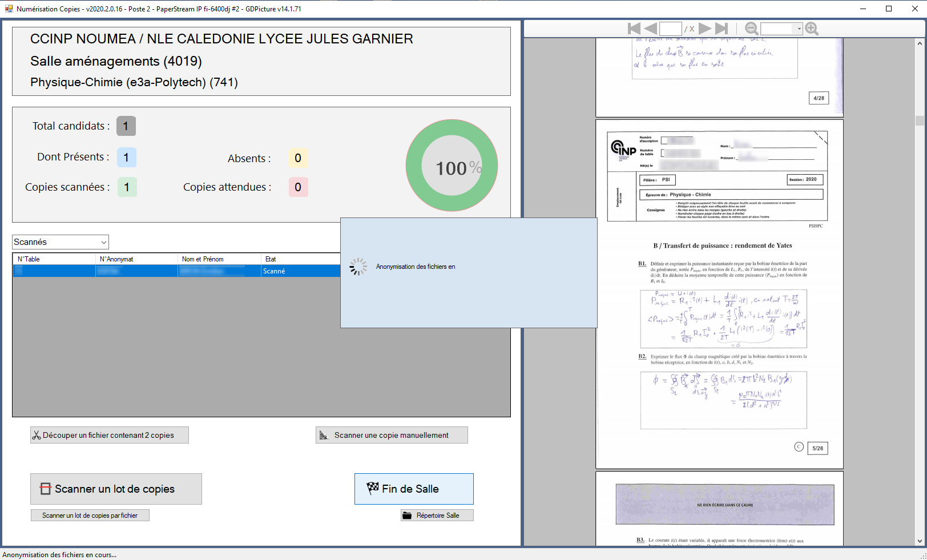Go to previous page in viewer
The image size is (927, 560).
pos(651,29)
